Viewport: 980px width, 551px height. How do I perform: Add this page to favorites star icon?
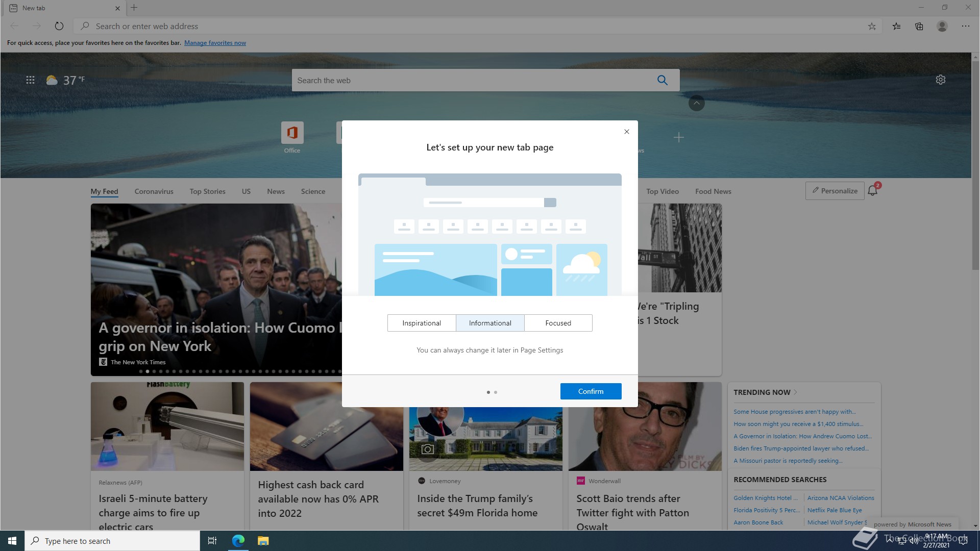coord(872,26)
